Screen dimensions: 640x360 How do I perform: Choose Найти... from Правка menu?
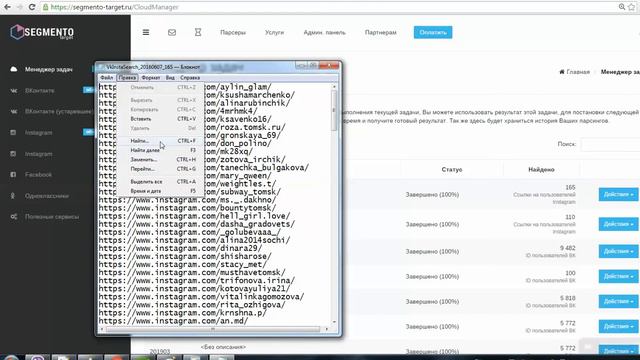click(160, 141)
